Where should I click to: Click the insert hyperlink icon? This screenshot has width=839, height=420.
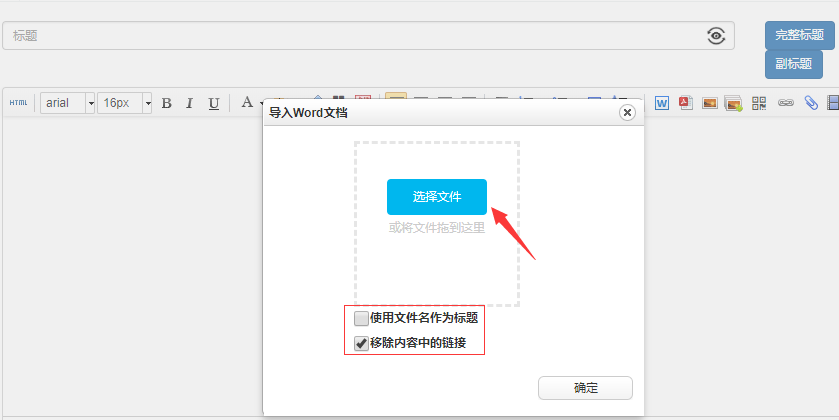pyautogui.click(x=786, y=103)
